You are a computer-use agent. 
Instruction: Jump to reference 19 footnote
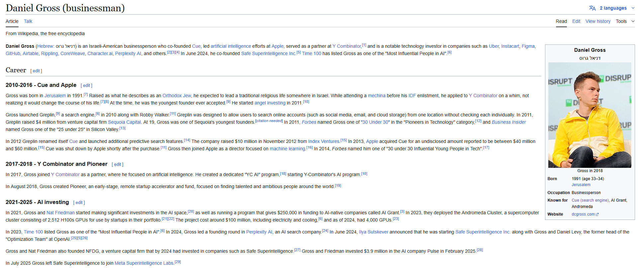[x=338, y=185]
